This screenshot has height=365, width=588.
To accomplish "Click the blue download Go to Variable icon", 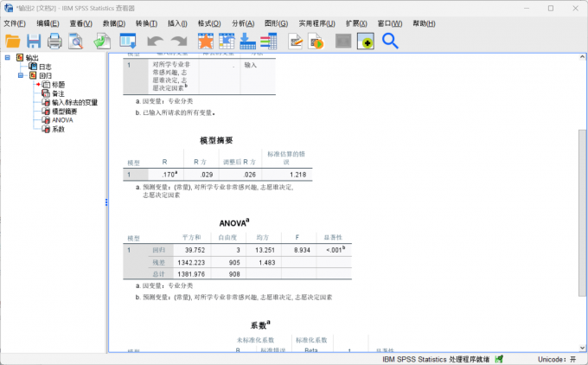I will pyautogui.click(x=248, y=41).
